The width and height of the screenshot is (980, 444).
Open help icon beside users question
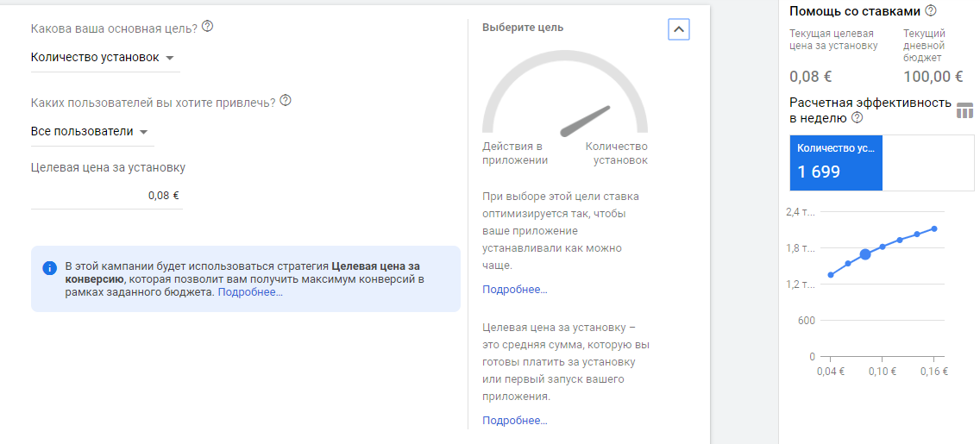click(x=286, y=101)
